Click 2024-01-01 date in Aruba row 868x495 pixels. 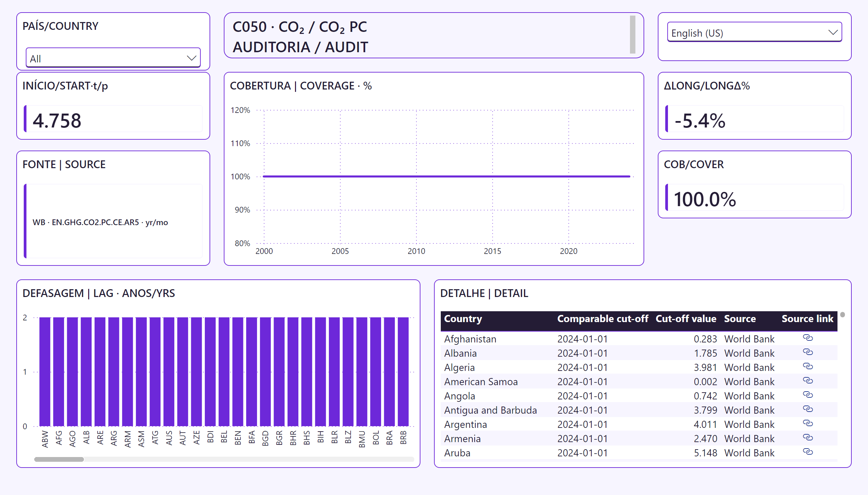[582, 453]
